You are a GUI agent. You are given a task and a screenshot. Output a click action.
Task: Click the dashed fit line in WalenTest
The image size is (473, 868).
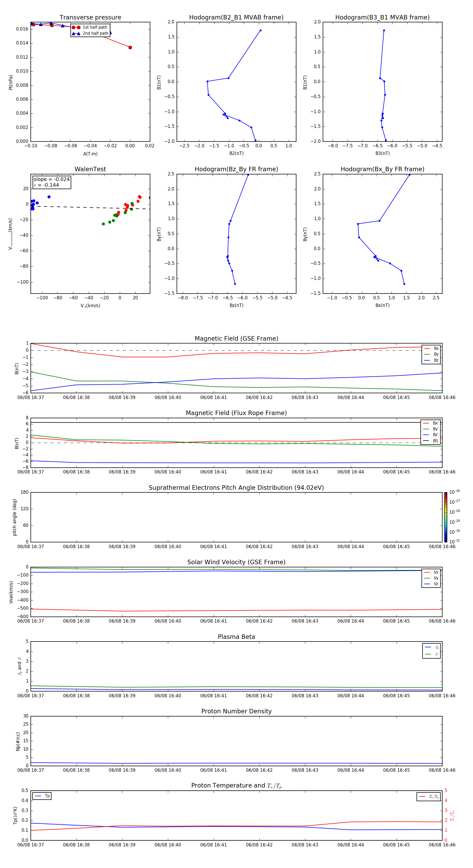click(90, 208)
